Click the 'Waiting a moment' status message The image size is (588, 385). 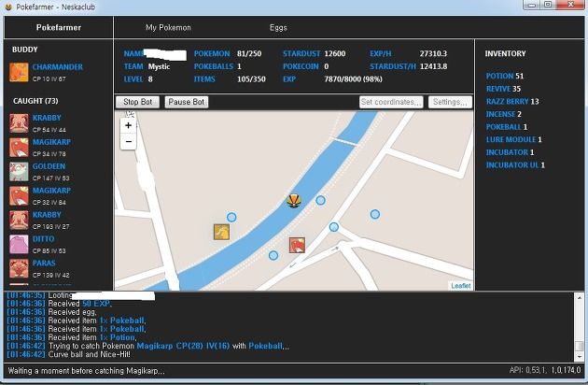86,371
